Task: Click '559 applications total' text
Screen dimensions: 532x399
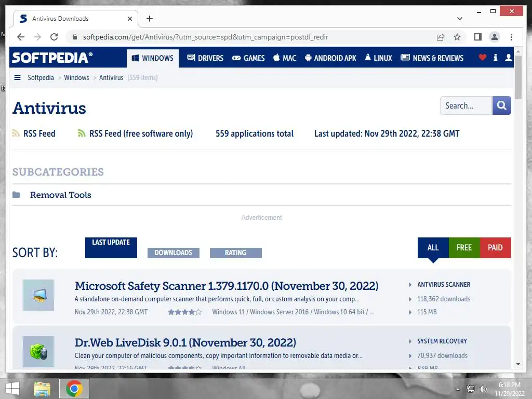Action: [x=255, y=134]
